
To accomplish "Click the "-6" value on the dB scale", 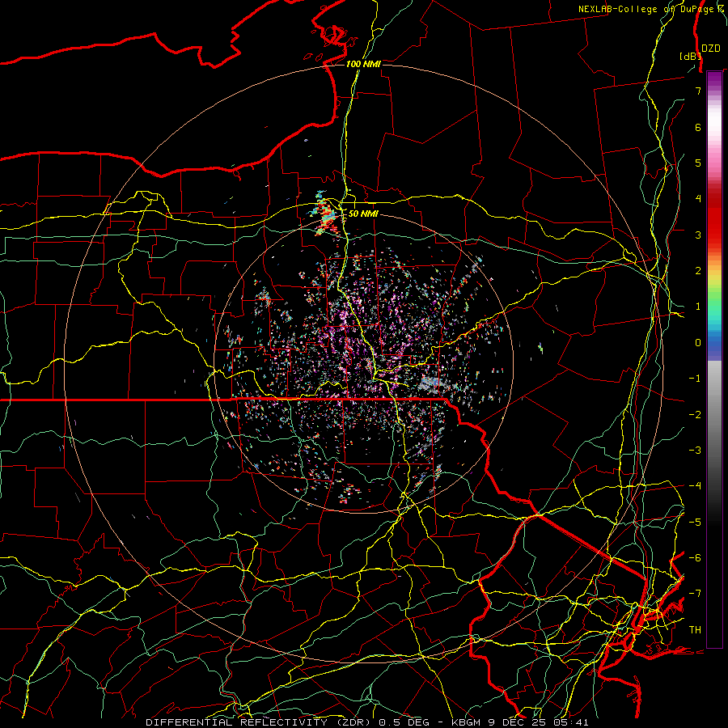I will pyautogui.click(x=695, y=557).
